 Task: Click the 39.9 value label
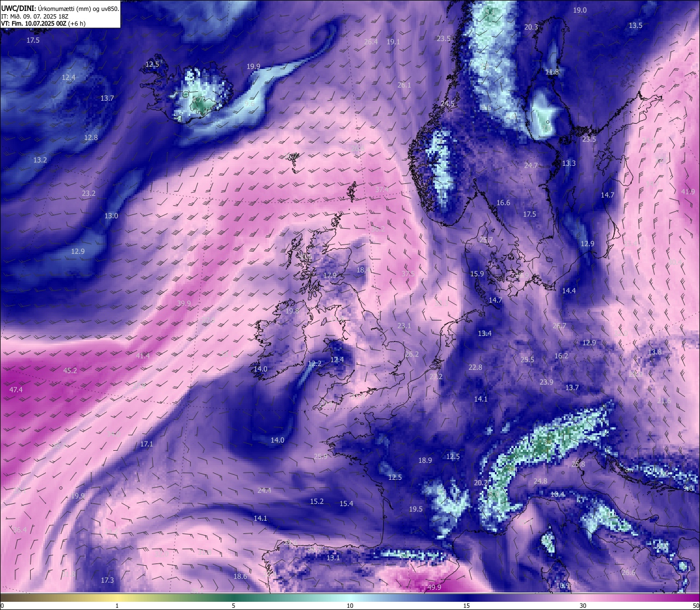click(184, 303)
